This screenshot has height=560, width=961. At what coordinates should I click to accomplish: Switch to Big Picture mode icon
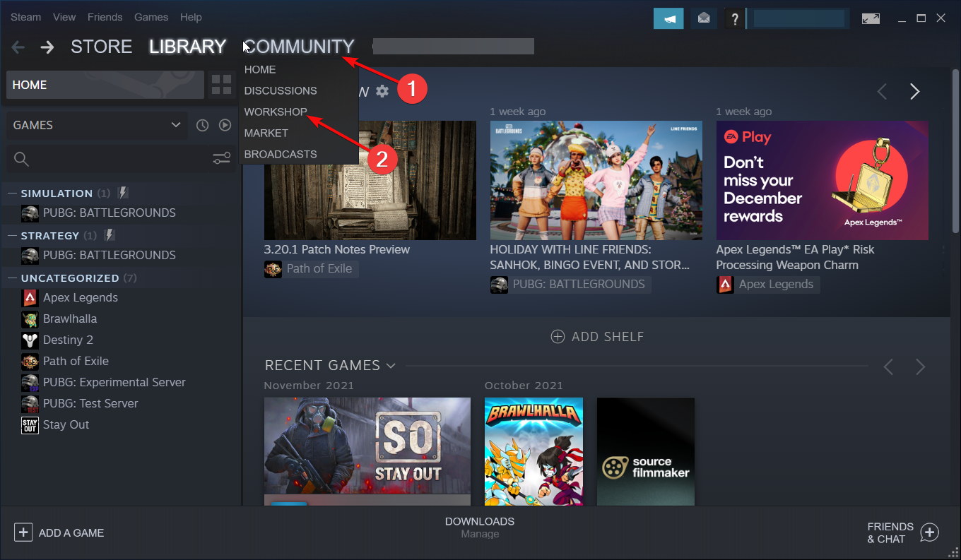click(871, 18)
